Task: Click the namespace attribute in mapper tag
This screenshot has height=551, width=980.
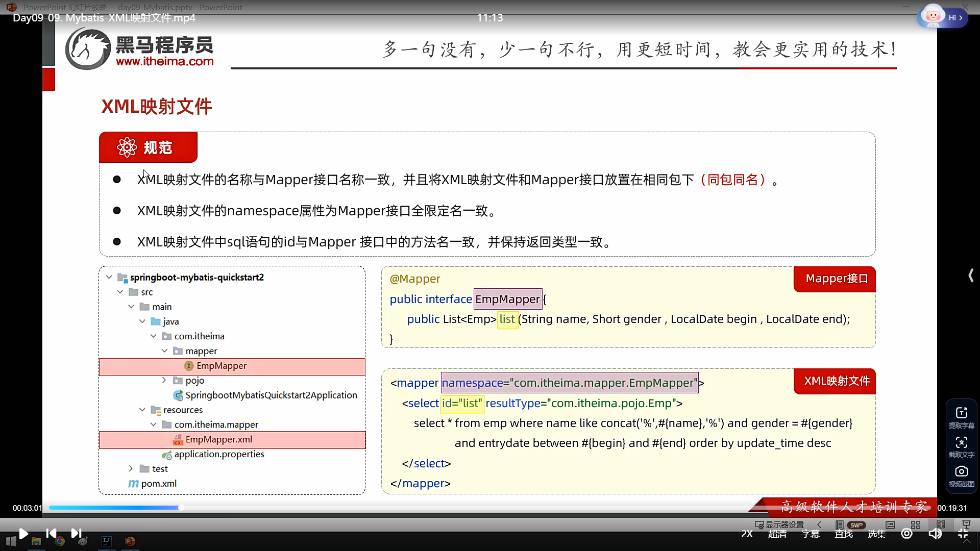Action: click(x=570, y=383)
